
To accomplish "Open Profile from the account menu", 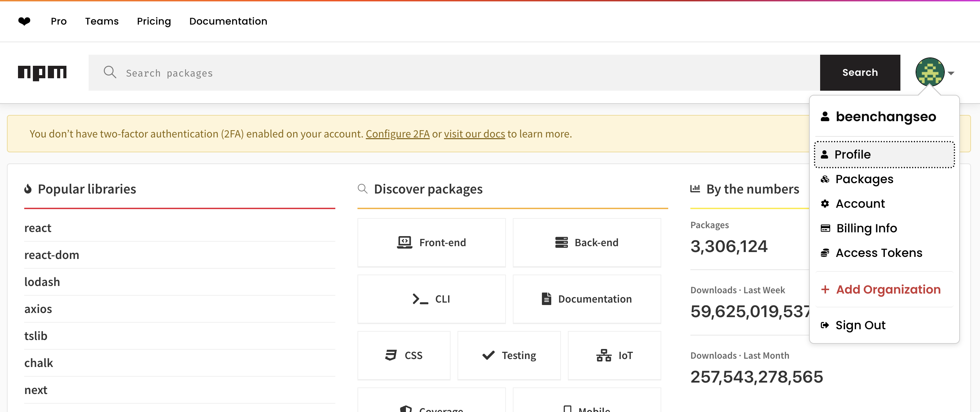I will pos(883,154).
